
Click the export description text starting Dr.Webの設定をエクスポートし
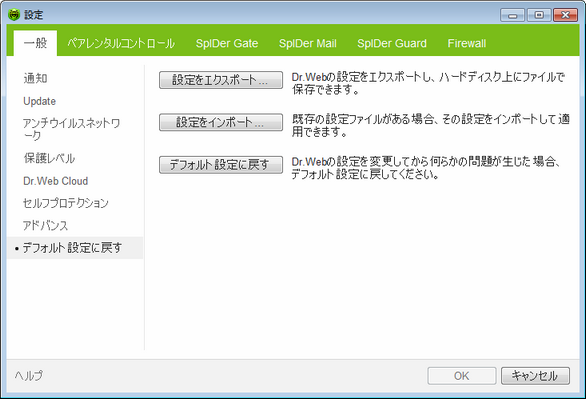coord(428,83)
